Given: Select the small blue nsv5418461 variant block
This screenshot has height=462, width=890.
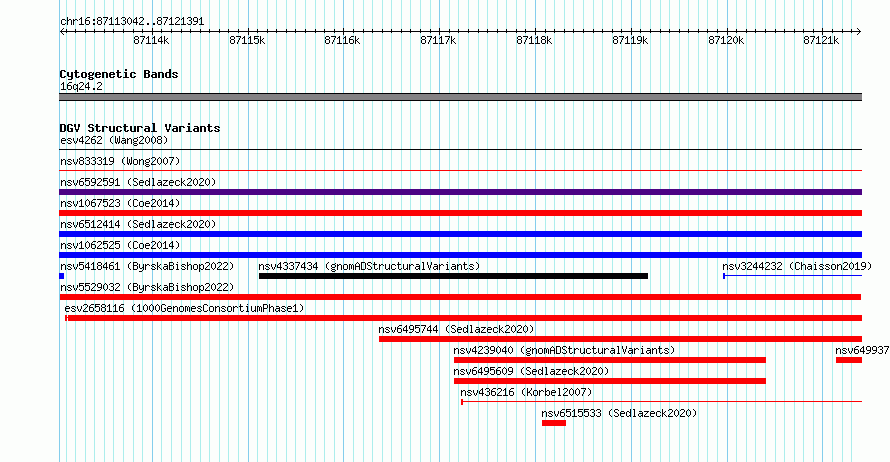Looking at the screenshot, I should click(61, 276).
